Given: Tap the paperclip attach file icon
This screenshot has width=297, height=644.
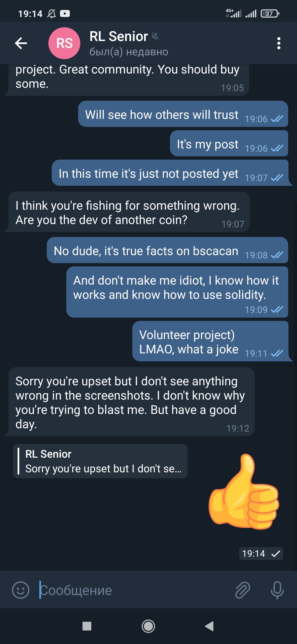Looking at the screenshot, I should tap(242, 590).
